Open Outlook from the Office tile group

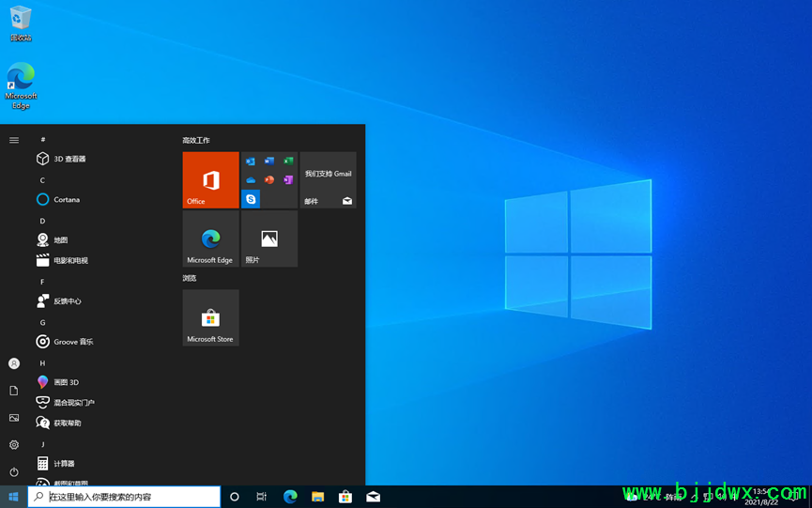(x=251, y=162)
